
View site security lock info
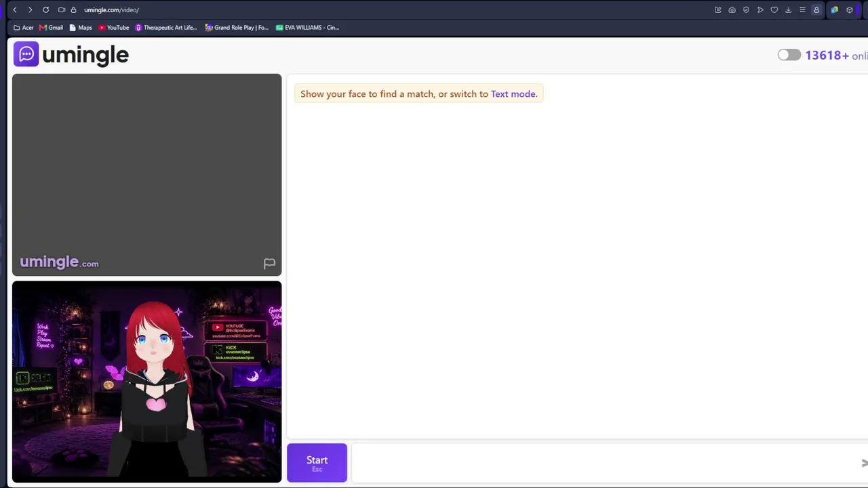pyautogui.click(x=73, y=9)
